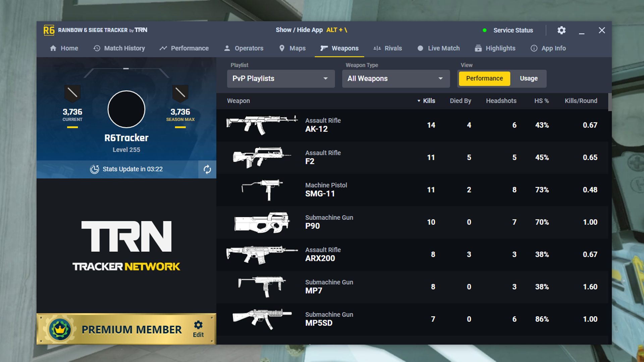Viewport: 644px width, 362px height.
Task: Click the Maps location pin icon
Action: [x=282, y=48]
